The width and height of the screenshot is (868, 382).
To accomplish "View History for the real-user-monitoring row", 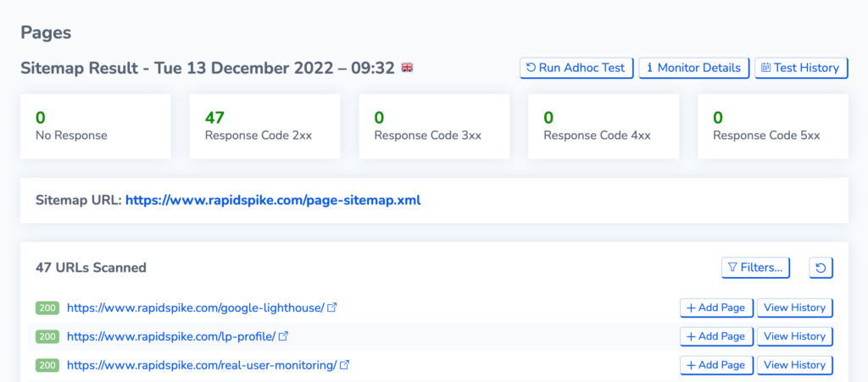I will (795, 365).
